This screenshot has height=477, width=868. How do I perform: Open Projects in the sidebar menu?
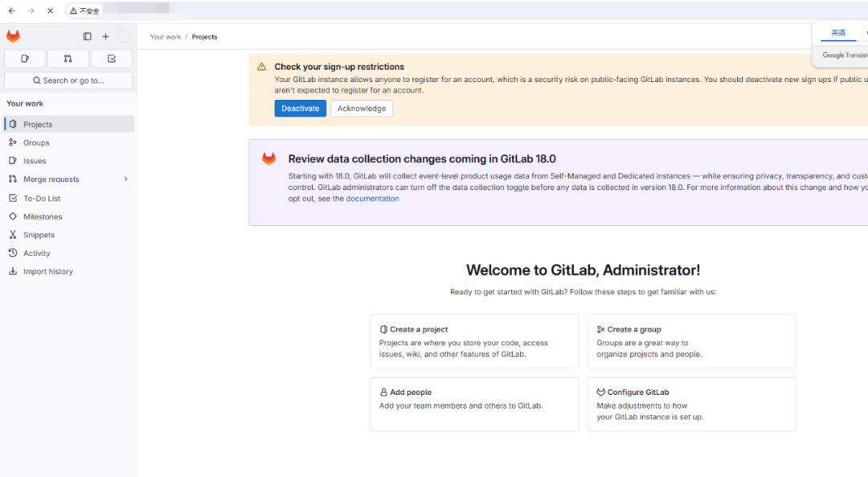69,124
